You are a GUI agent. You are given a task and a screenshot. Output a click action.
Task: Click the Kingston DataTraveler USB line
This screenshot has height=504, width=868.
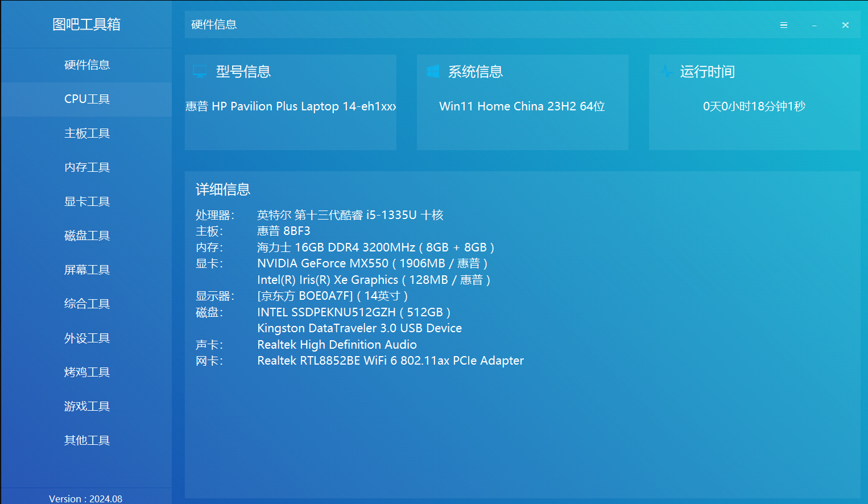[x=359, y=328]
